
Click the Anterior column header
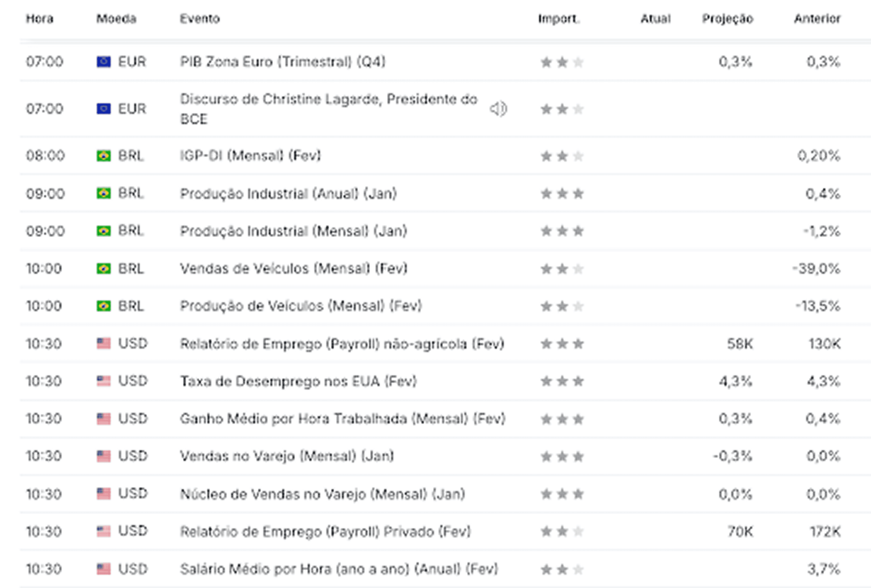tap(817, 19)
